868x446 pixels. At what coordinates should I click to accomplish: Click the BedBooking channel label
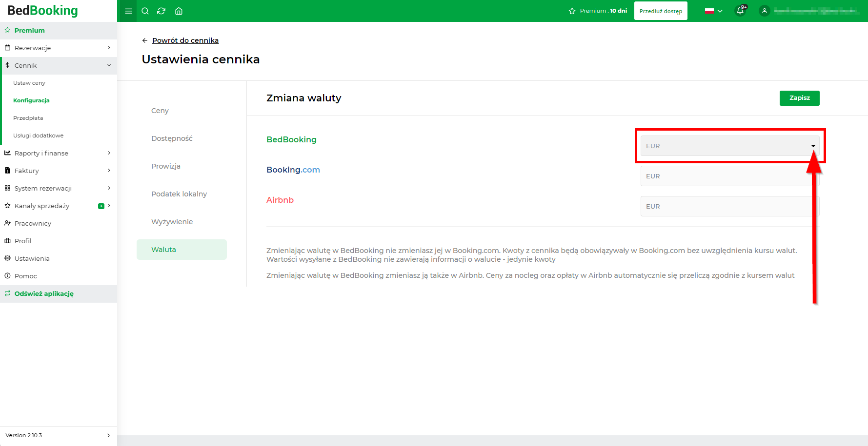tap(291, 139)
